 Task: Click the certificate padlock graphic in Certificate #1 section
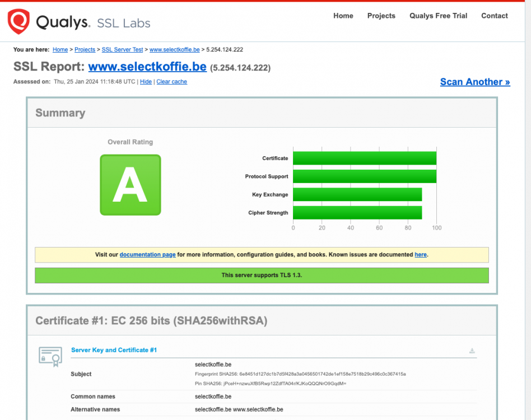pos(50,357)
